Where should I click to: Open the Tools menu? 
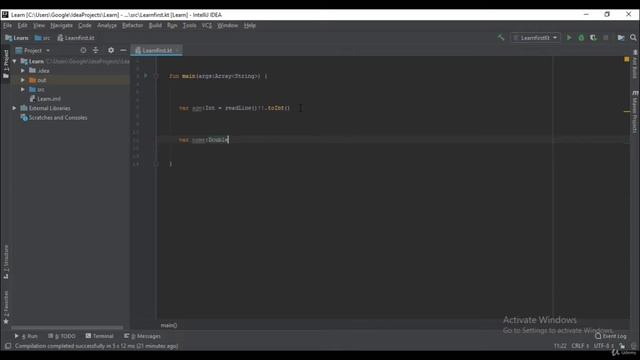click(x=189, y=25)
